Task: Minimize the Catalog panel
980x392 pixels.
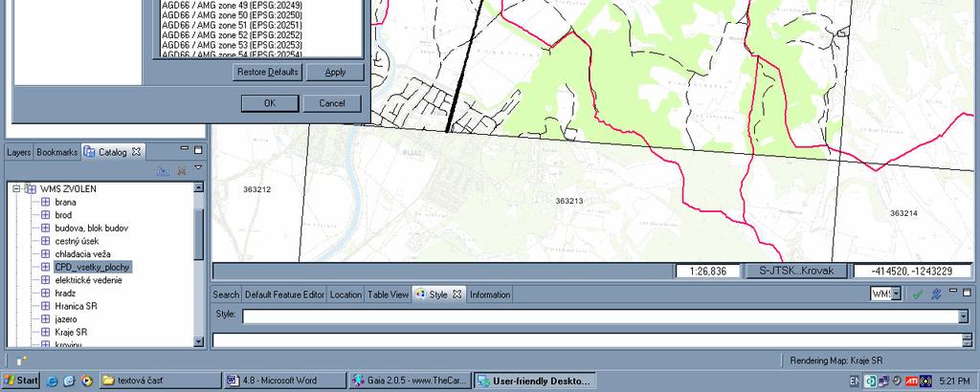Action: (x=185, y=148)
